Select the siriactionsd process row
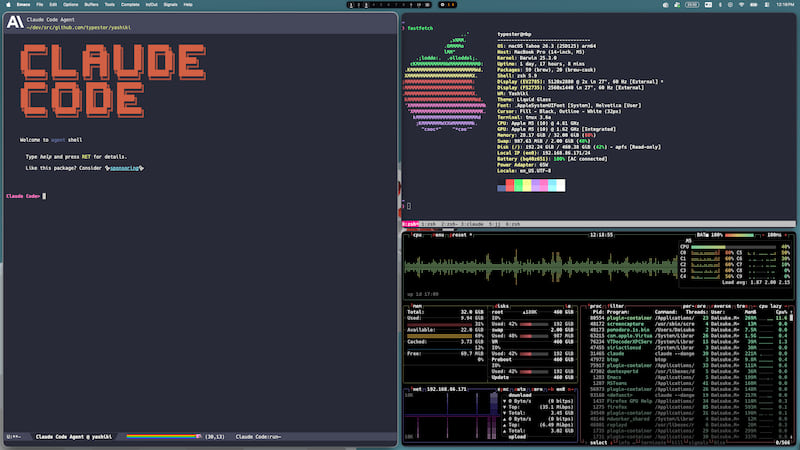This screenshot has width=800, height=450. click(x=688, y=347)
